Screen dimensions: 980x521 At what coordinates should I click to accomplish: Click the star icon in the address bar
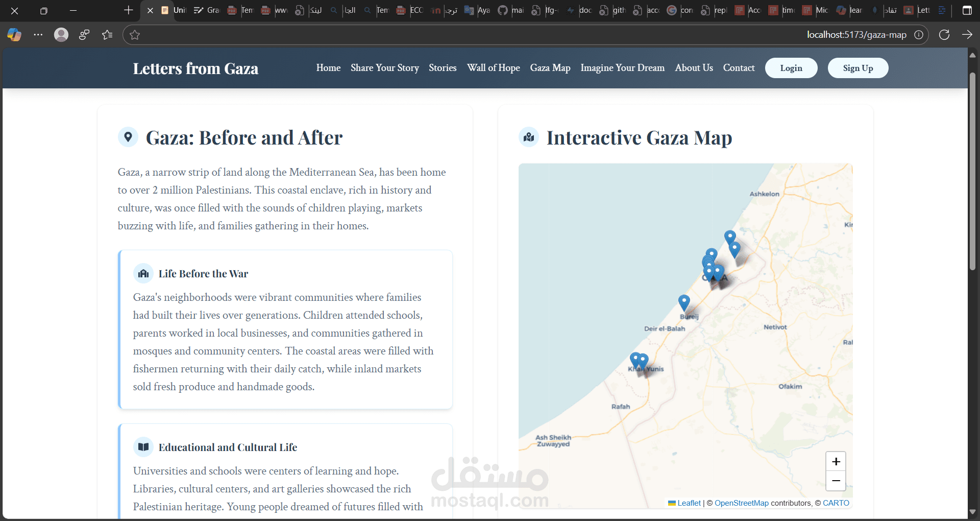click(135, 35)
